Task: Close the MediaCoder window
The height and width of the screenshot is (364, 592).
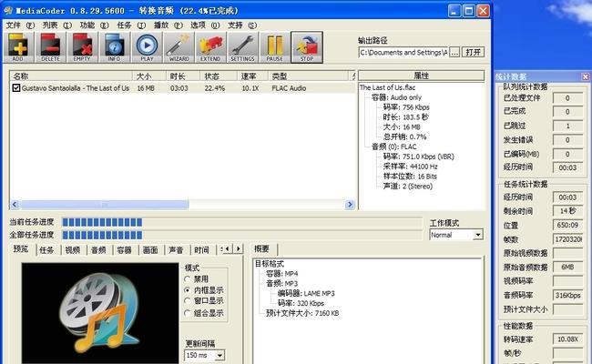Action: point(483,11)
